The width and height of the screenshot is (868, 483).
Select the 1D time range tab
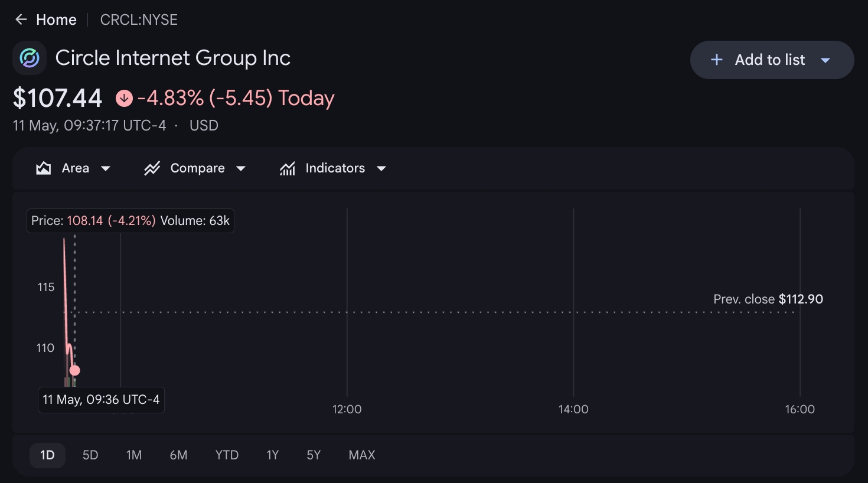pos(47,455)
